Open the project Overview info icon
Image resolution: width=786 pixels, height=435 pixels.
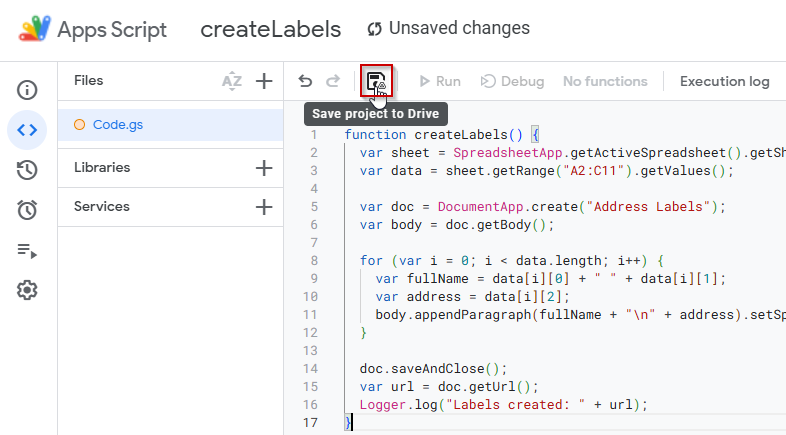27,90
